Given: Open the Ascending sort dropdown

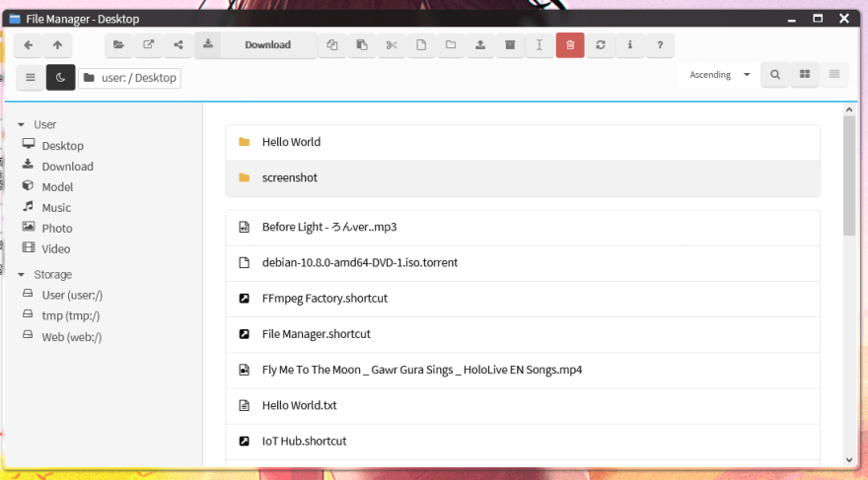Looking at the screenshot, I should 719,75.
